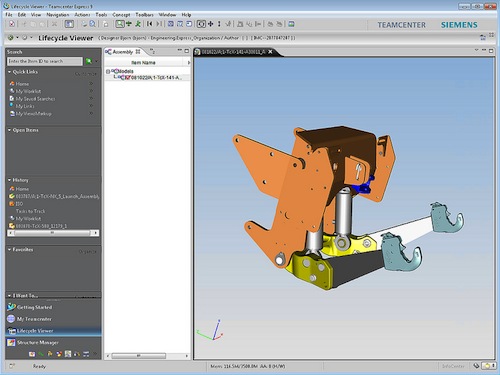The image size is (500, 375).
Task: Open the Navigation menu
Action: coord(58,15)
